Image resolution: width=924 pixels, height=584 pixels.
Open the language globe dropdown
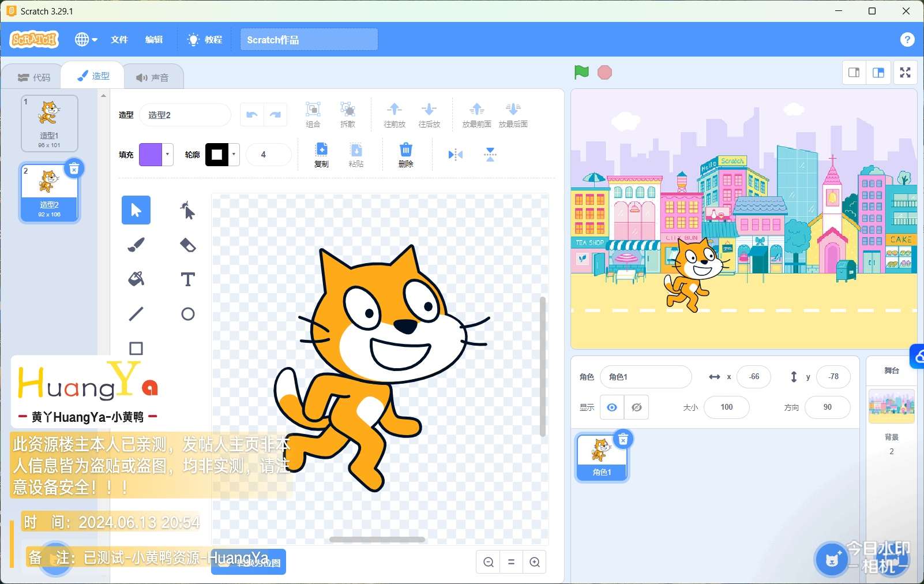click(x=86, y=39)
